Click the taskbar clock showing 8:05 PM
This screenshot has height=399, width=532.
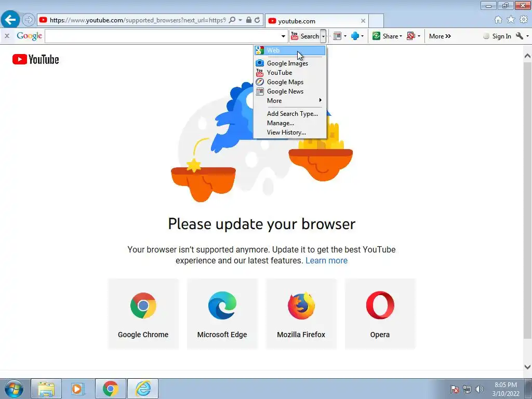(x=506, y=389)
